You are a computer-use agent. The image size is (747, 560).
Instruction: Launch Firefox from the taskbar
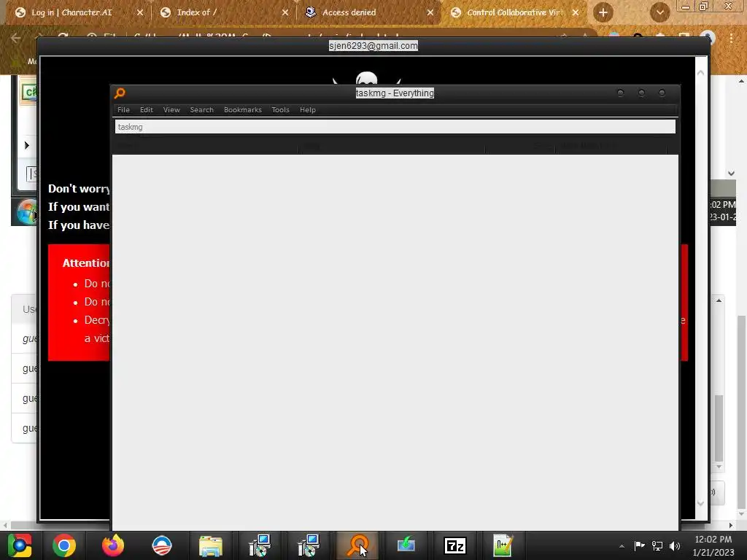coord(113,545)
